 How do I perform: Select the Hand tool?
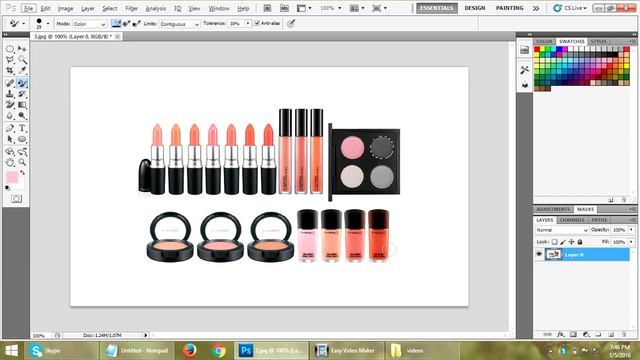pyautogui.click(x=10, y=162)
